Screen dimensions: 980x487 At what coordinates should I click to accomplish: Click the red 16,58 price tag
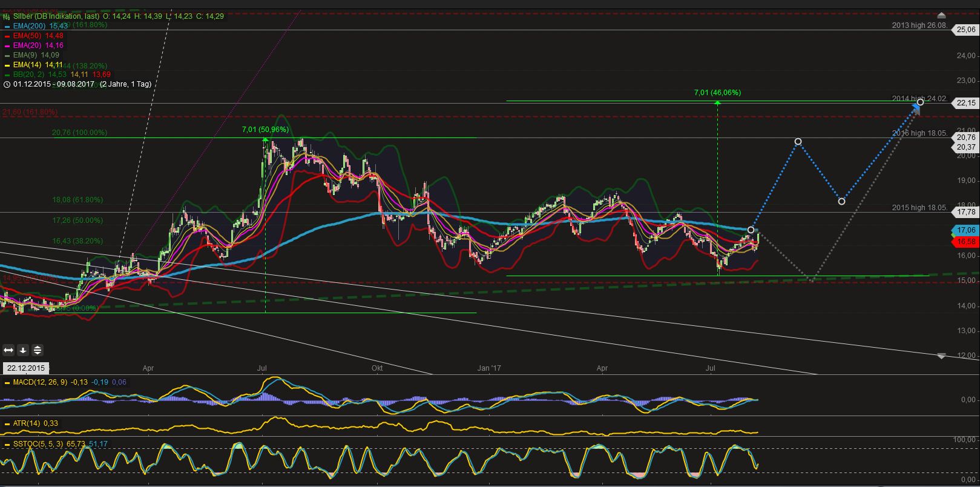coord(965,242)
